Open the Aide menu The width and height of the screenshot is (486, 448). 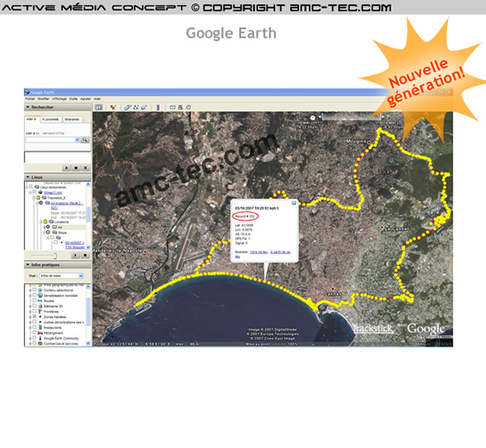click(97, 99)
